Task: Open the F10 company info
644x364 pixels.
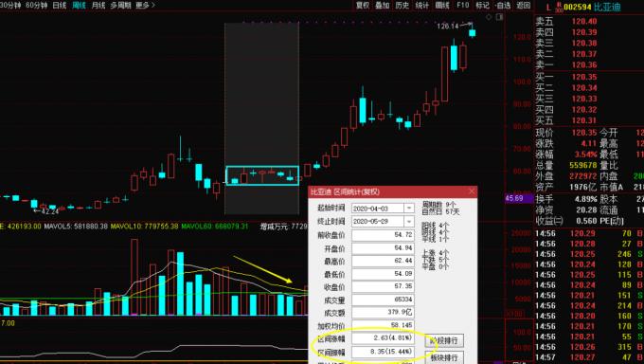Action: 462,6
